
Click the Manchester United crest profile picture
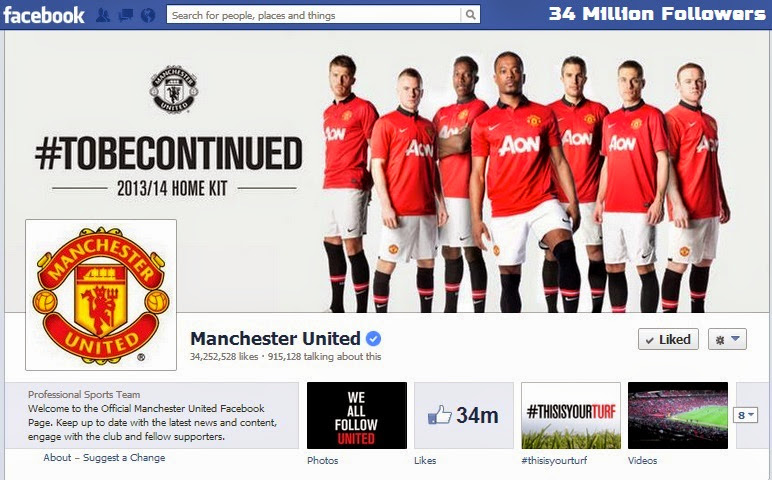pyautogui.click(x=101, y=295)
